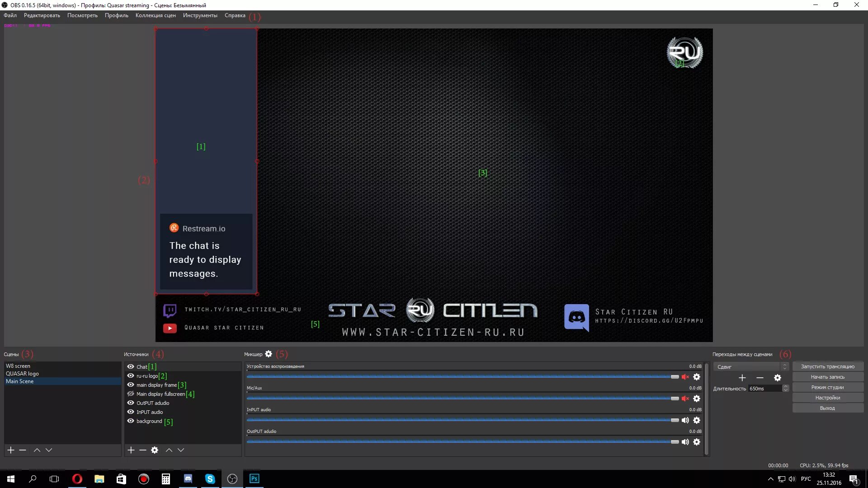The height and width of the screenshot is (488, 868).
Task: Select Main Scene in scenes list
Action: pos(20,381)
